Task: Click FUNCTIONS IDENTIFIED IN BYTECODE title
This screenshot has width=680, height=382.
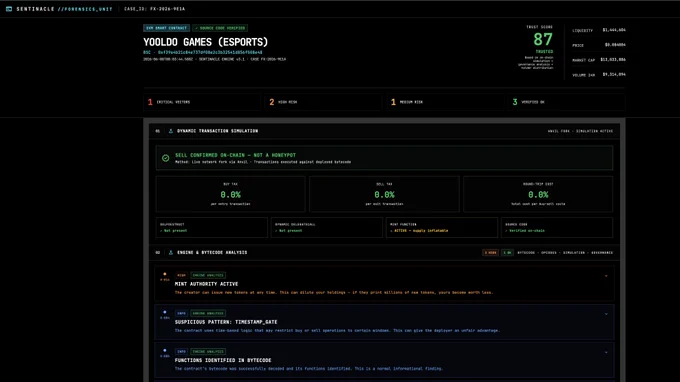Action: click(223, 360)
